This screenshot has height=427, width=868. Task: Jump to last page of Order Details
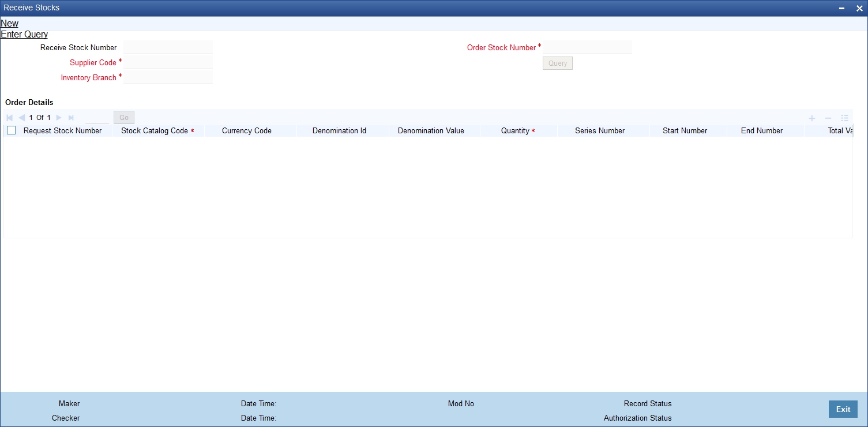[x=71, y=118]
